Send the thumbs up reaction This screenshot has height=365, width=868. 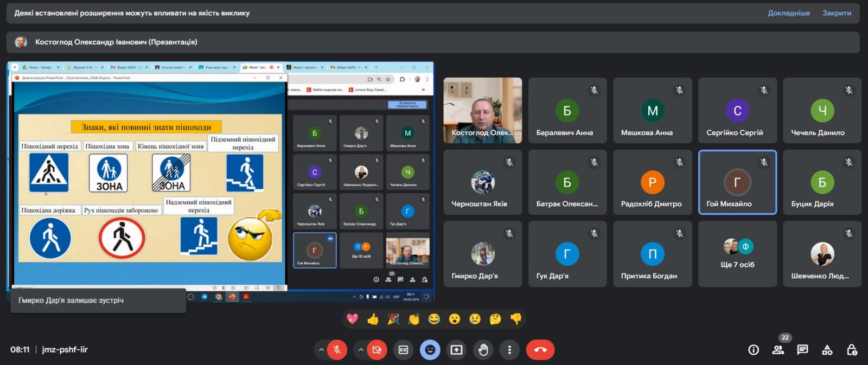click(x=373, y=319)
